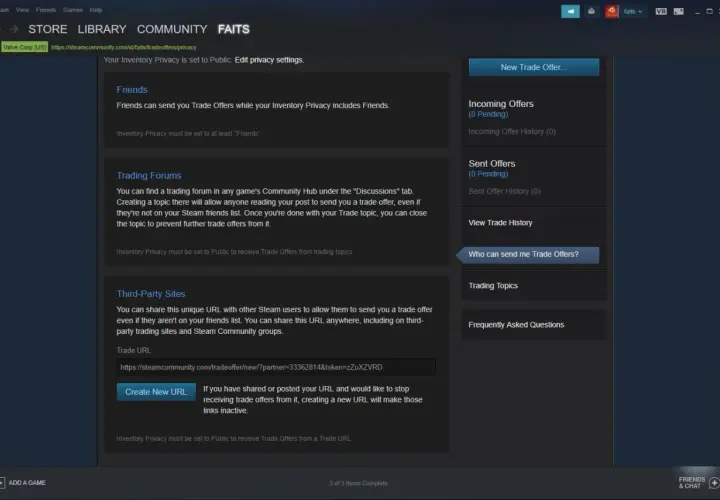Click Incoming Offers 0 Pending link

click(488, 114)
